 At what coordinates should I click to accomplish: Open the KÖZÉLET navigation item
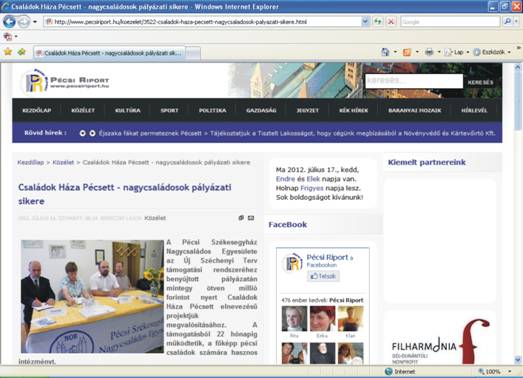[83, 110]
